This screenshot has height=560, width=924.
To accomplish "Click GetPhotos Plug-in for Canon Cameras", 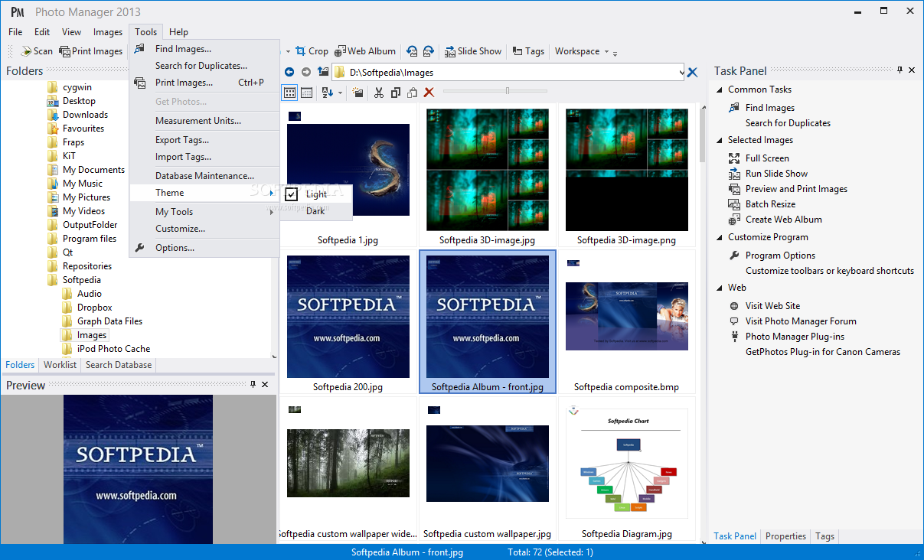I will pyautogui.click(x=823, y=352).
